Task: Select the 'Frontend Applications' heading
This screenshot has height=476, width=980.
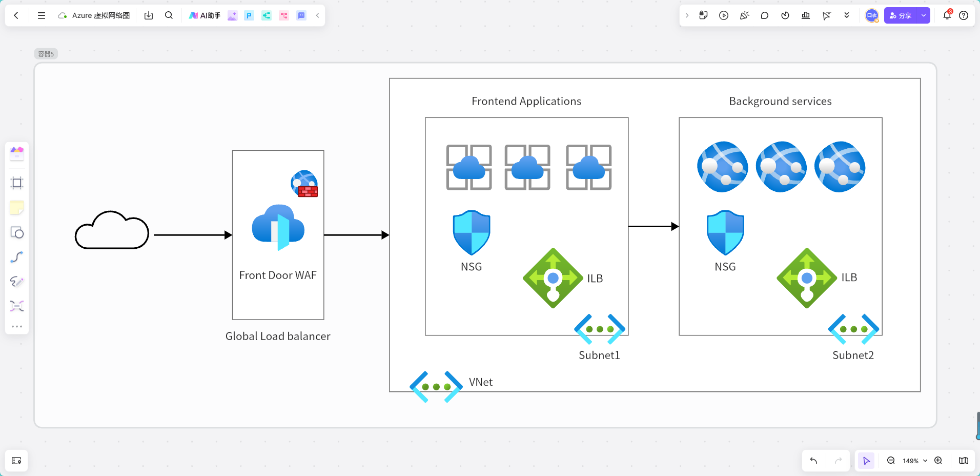Action: pyautogui.click(x=526, y=101)
